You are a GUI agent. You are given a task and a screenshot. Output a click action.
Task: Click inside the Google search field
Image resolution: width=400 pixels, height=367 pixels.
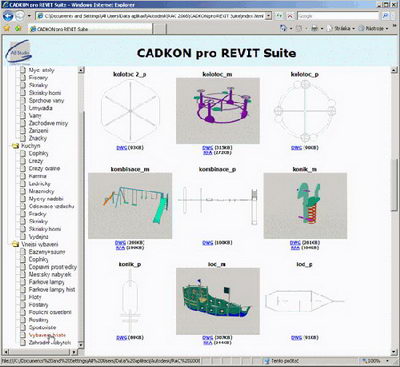point(338,16)
